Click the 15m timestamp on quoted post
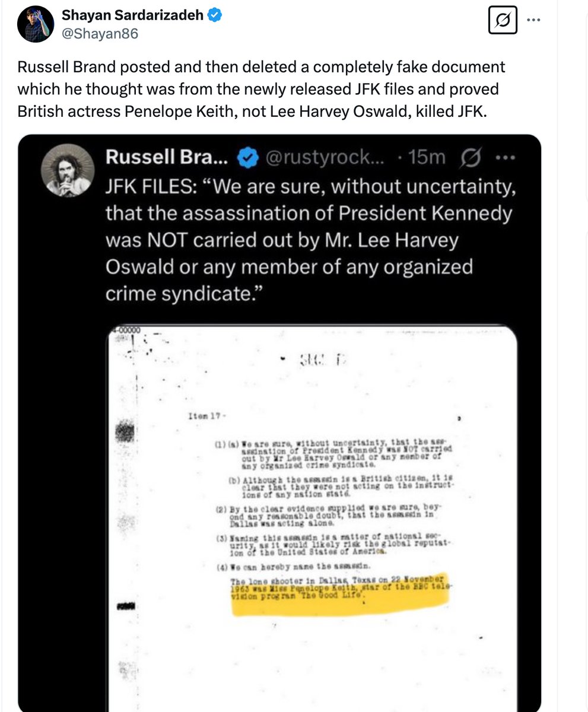Screen dimensions: 588x712 click(427, 157)
